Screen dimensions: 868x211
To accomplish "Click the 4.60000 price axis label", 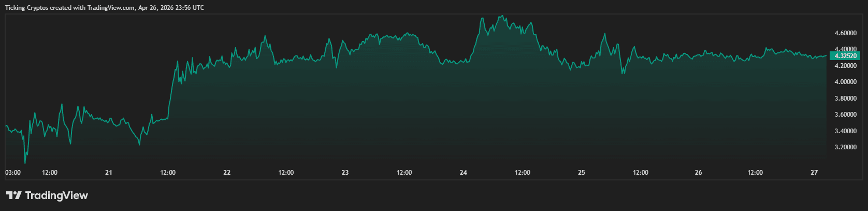I will (845, 33).
